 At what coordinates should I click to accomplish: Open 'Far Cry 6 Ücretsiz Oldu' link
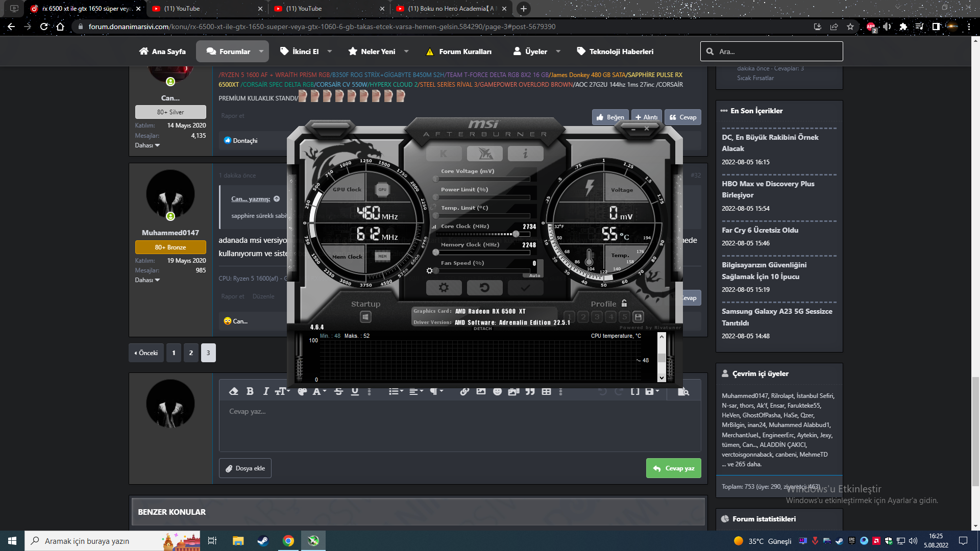(x=760, y=230)
